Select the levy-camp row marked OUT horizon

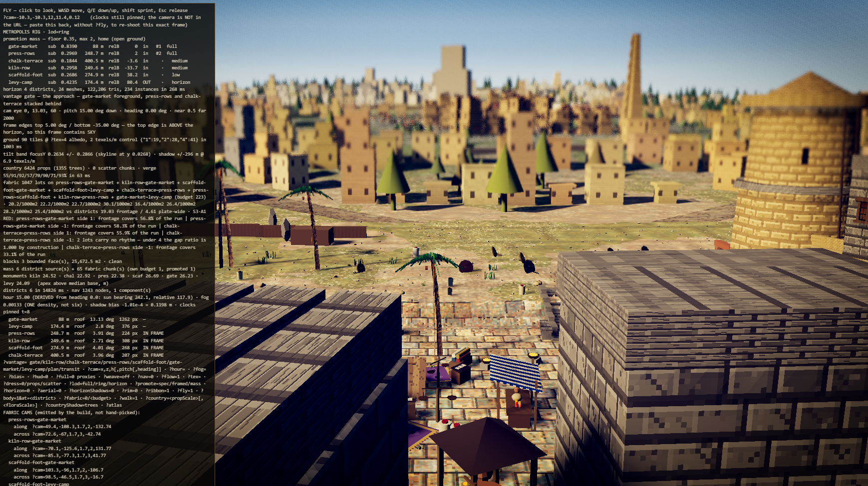tap(99, 82)
